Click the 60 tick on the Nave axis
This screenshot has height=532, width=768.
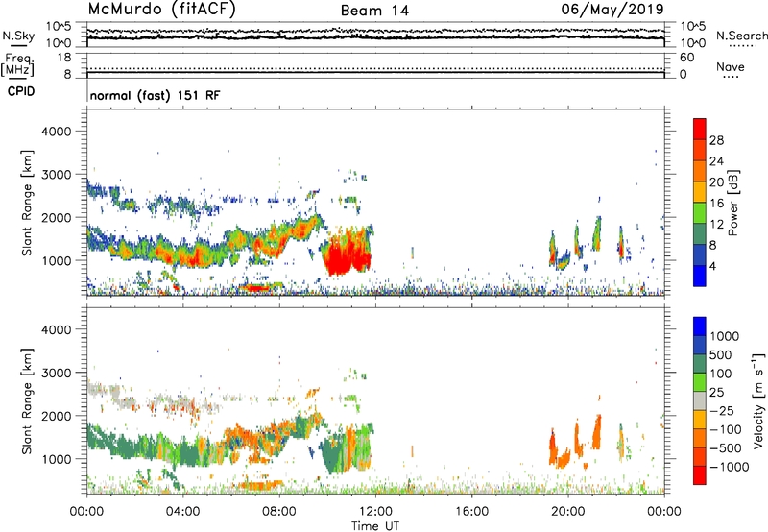click(x=687, y=58)
